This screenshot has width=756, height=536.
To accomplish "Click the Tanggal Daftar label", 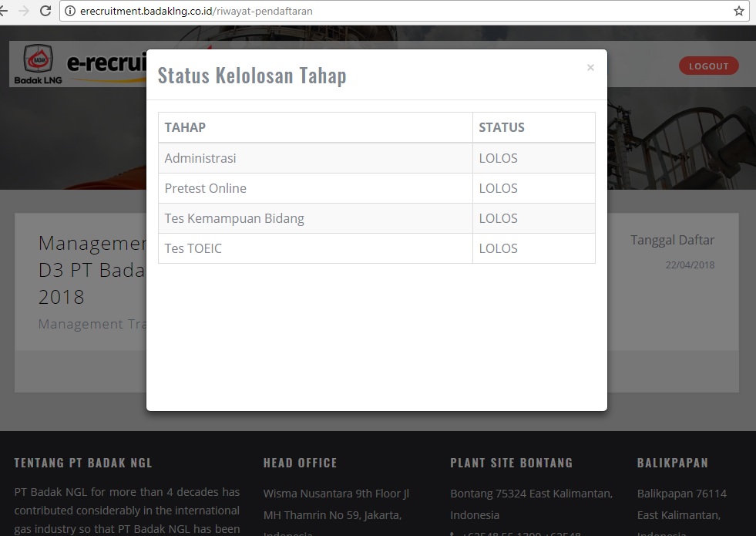I will [x=672, y=241].
